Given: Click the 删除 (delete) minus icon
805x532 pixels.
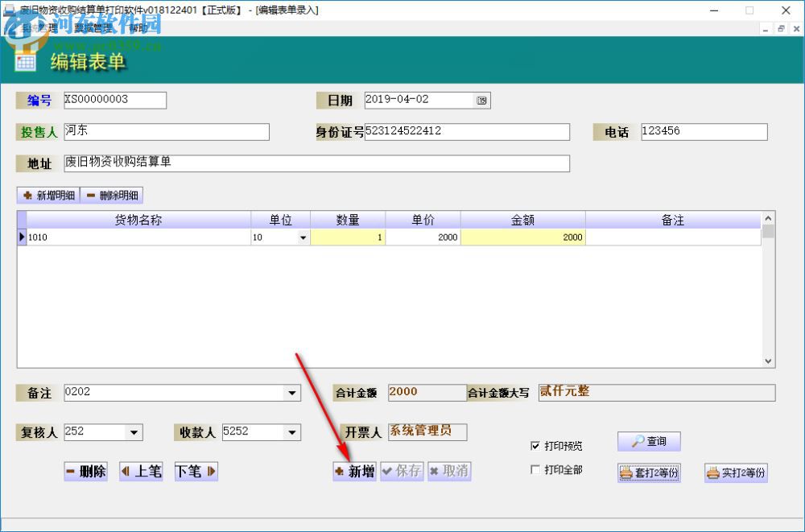Looking at the screenshot, I should 73,472.
